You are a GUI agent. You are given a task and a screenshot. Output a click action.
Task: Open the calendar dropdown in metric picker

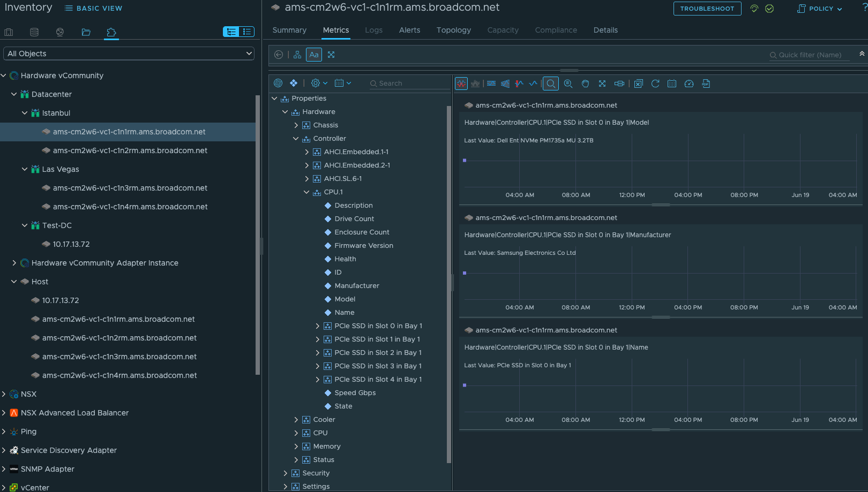pos(343,83)
